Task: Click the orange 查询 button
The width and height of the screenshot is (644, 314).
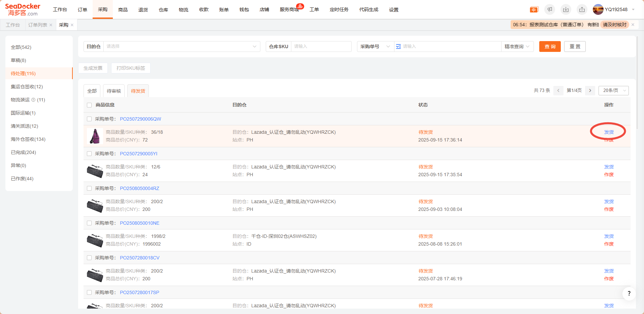Action: pyautogui.click(x=550, y=46)
